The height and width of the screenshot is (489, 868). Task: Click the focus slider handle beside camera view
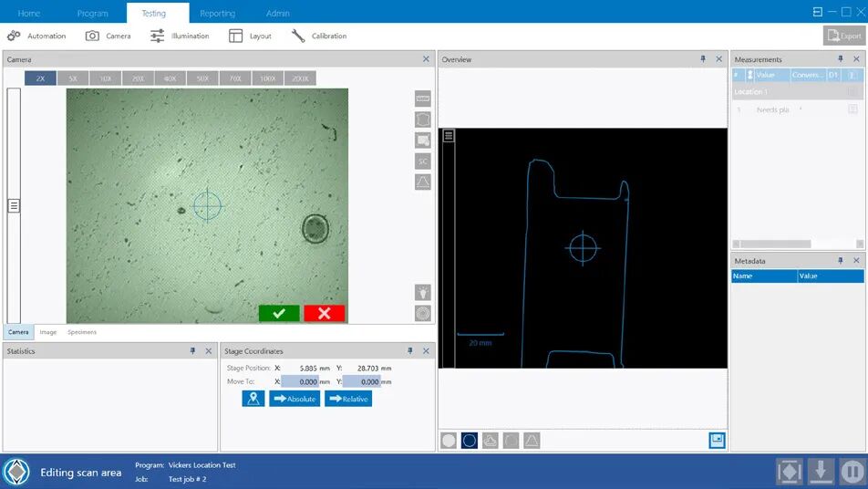pyautogui.click(x=14, y=206)
